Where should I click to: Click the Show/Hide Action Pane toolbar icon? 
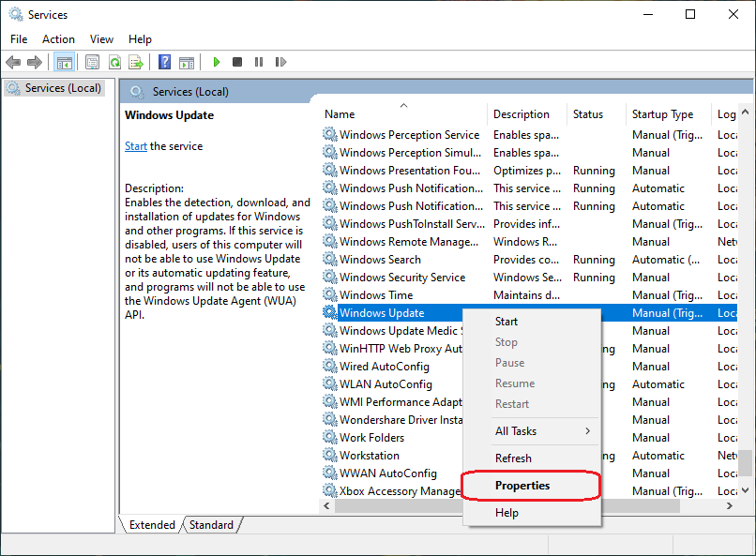tap(187, 62)
